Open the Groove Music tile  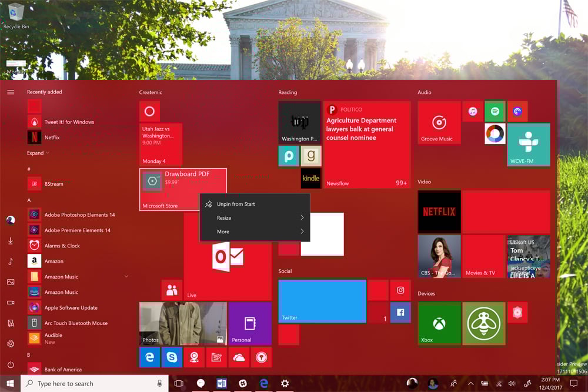pyautogui.click(x=439, y=122)
